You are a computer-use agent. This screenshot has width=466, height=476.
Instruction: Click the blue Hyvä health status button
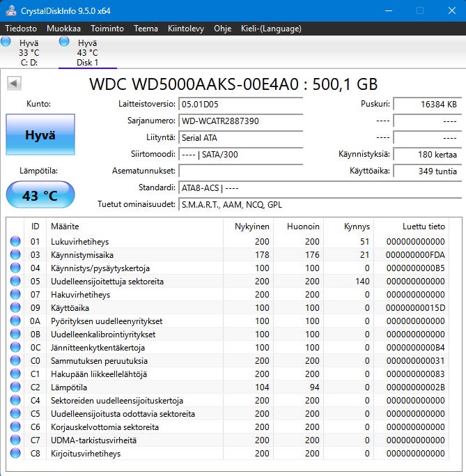pos(40,135)
